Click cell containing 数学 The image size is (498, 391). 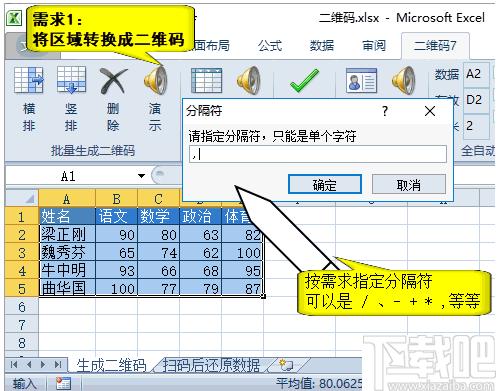(x=158, y=217)
